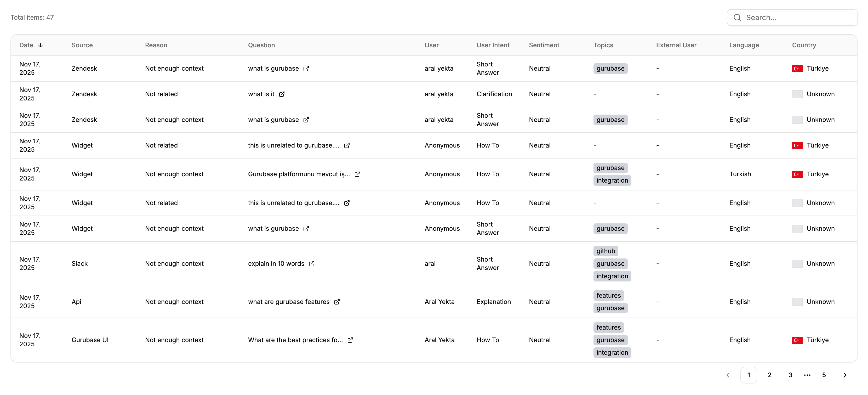Viewport: 868px width, 395px height.
Task: Go to next page with right chevron
Action: [x=845, y=375]
